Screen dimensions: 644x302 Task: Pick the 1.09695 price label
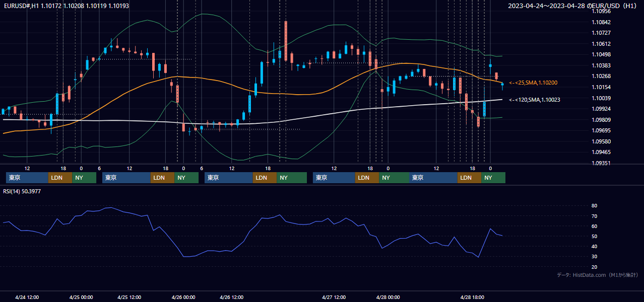click(601, 130)
